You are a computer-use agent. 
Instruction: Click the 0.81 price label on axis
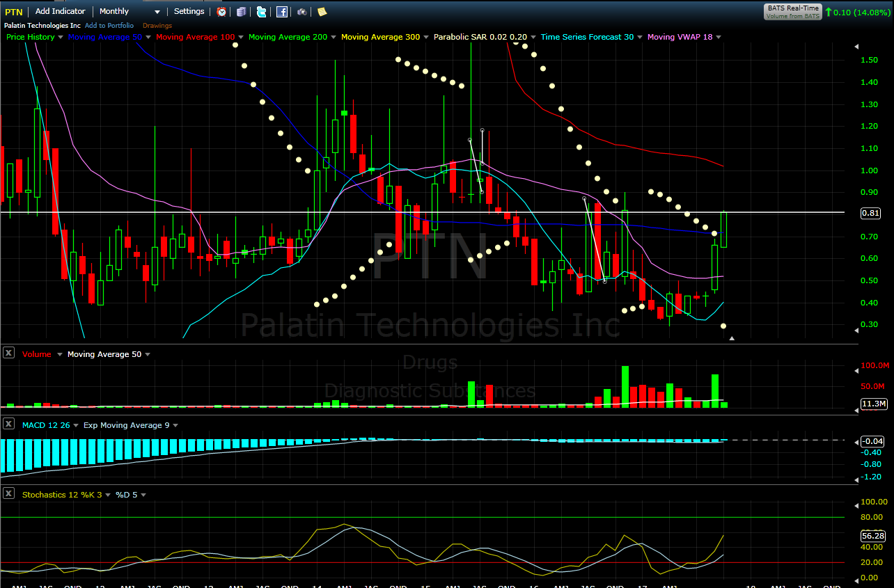(x=871, y=214)
